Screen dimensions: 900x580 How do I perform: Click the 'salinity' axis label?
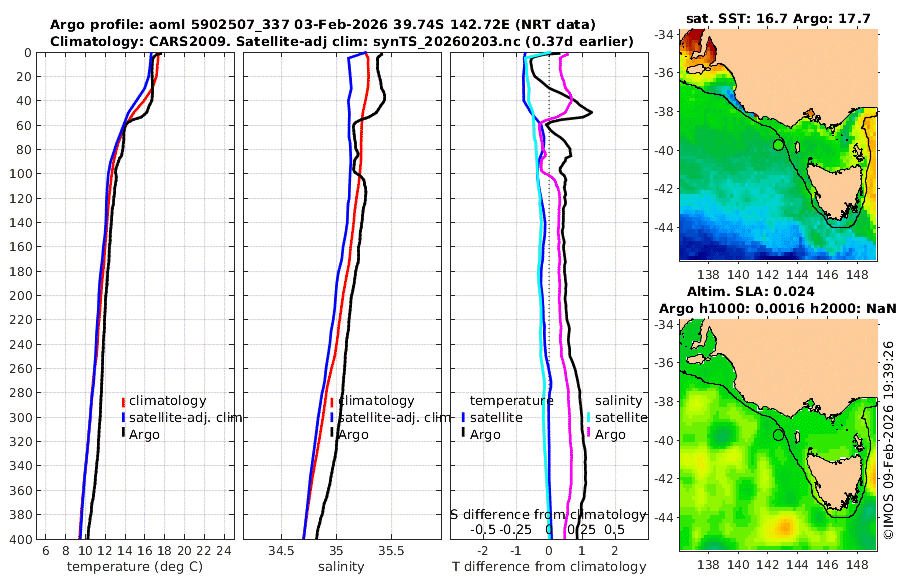coord(341,567)
